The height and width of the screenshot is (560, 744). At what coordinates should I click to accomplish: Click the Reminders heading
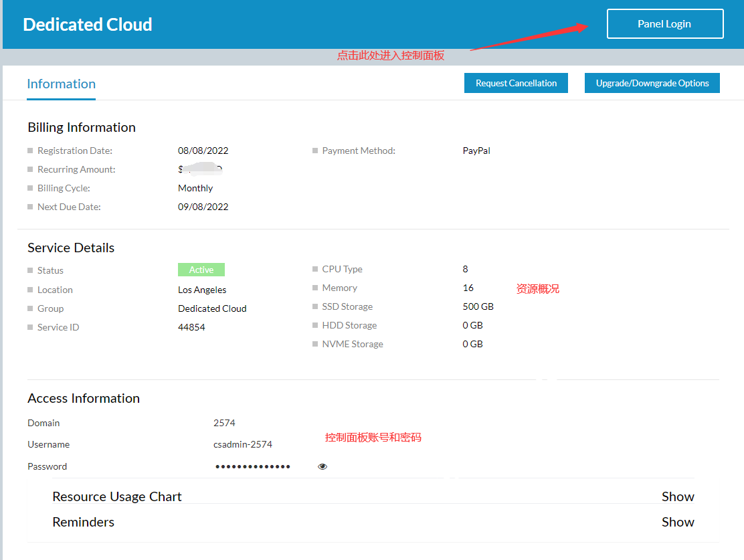(x=83, y=522)
